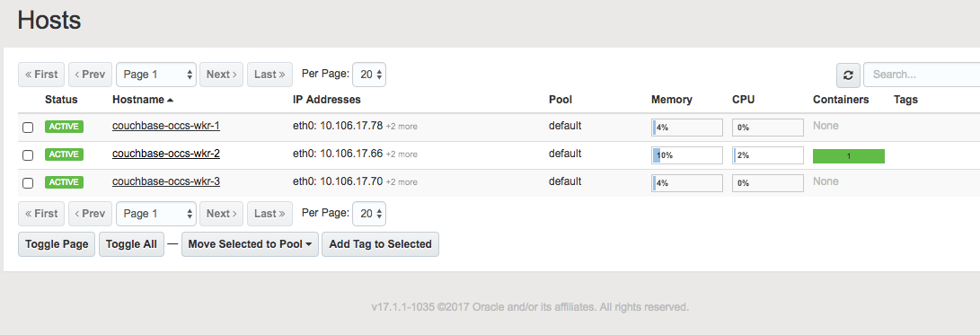The width and height of the screenshot is (980, 335).
Task: Click Add Tag to Selected
Action: pyautogui.click(x=380, y=244)
